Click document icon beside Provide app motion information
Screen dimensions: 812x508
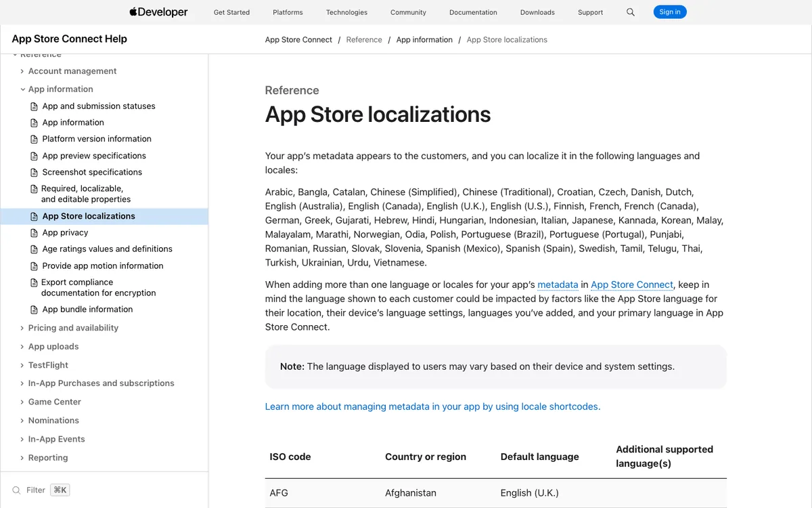click(x=35, y=266)
